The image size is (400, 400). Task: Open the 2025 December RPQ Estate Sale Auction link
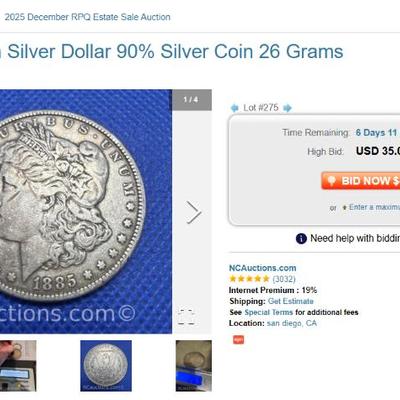click(87, 17)
